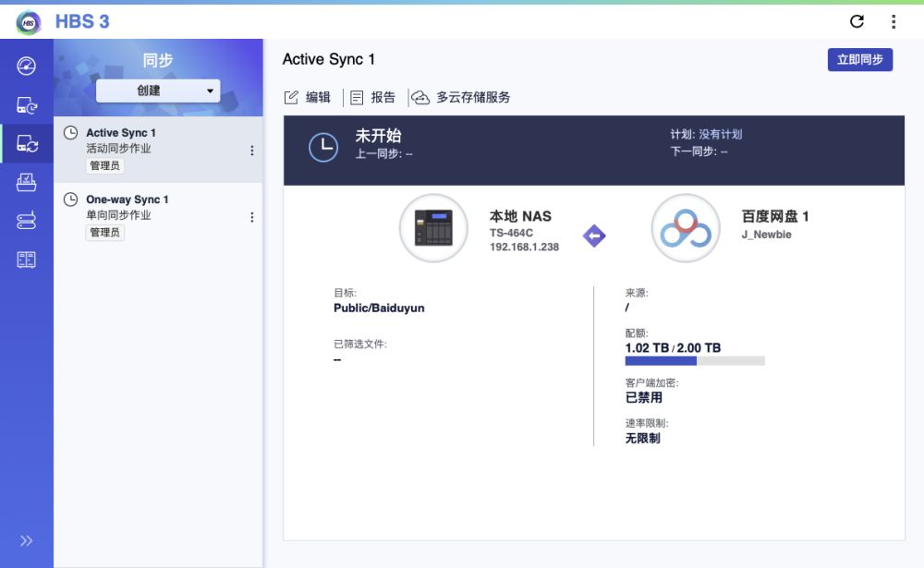The width and height of the screenshot is (924, 568).
Task: Click the 上一同步 text
Action: pos(383,154)
